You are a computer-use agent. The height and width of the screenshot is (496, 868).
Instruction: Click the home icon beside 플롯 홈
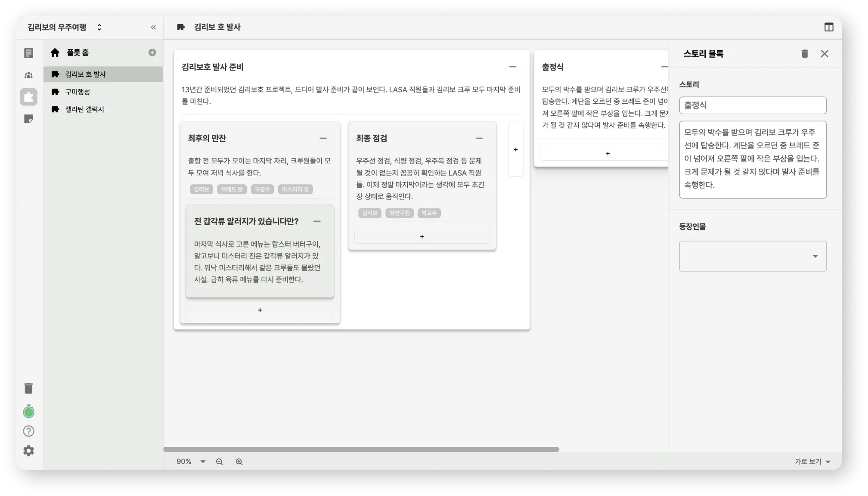[55, 53]
